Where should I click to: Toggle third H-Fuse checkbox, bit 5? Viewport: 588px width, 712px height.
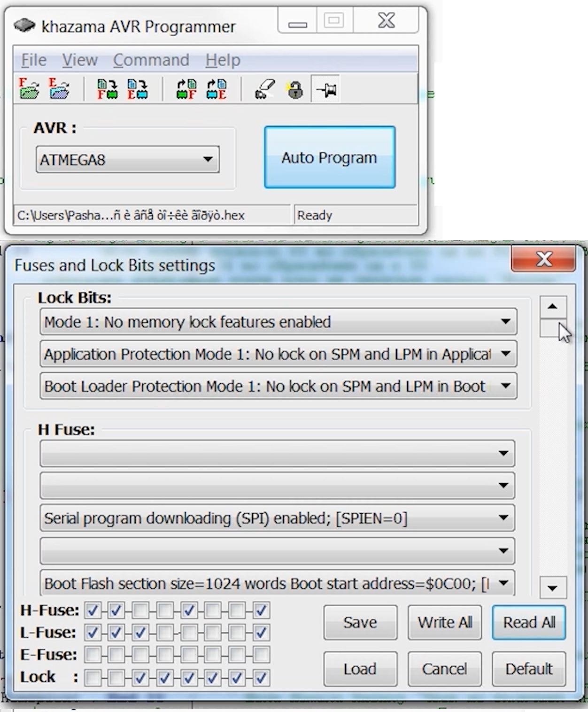point(140,610)
